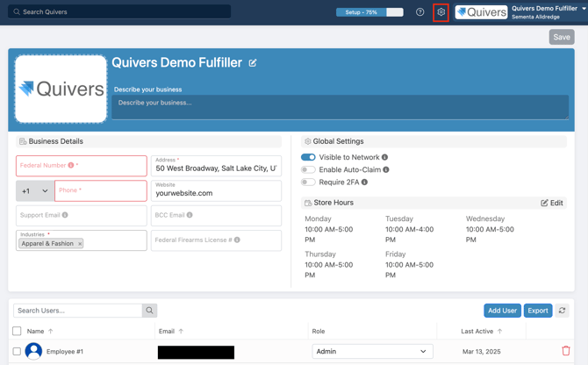Click the Search Quivers input field
The width and height of the screenshot is (588, 365).
coord(119,12)
